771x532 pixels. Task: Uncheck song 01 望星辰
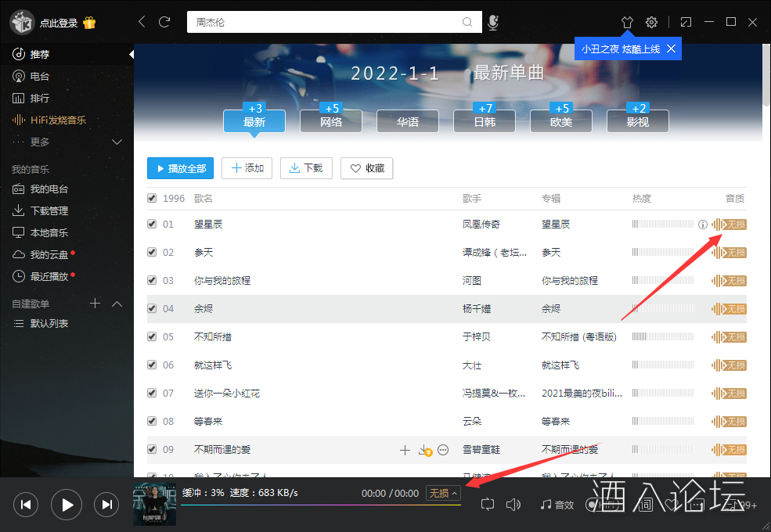click(152, 224)
